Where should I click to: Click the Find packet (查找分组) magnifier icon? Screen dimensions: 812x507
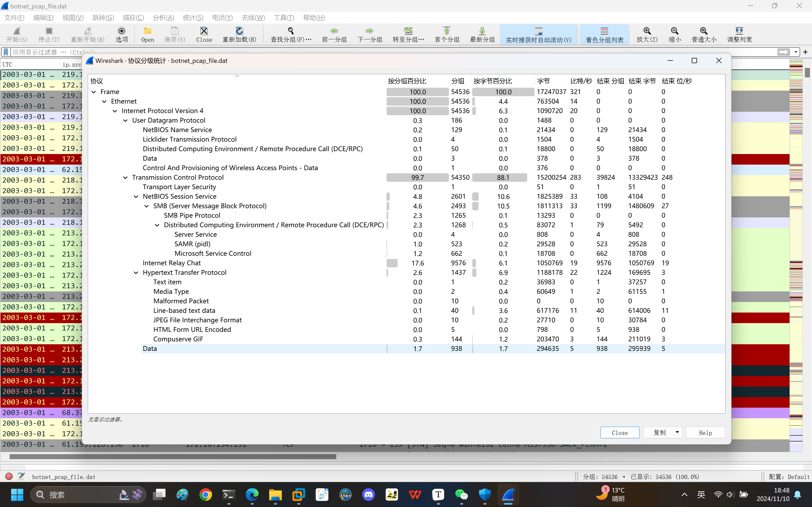291,31
